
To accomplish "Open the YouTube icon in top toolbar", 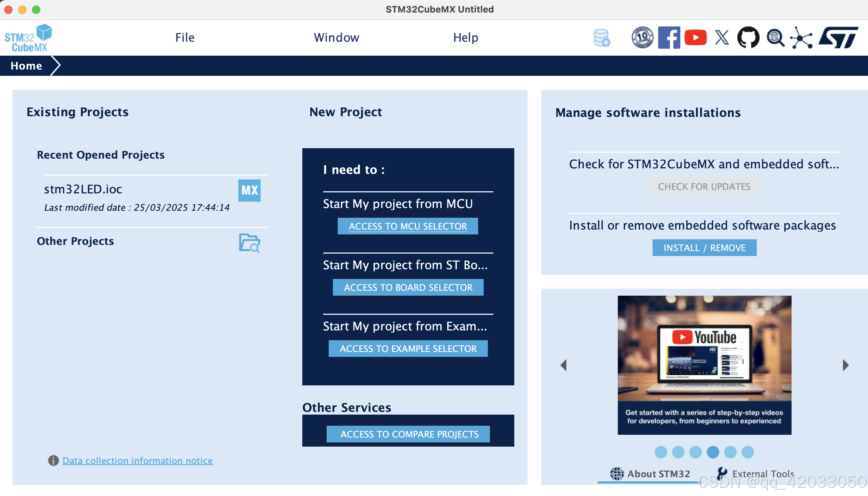I will (695, 38).
